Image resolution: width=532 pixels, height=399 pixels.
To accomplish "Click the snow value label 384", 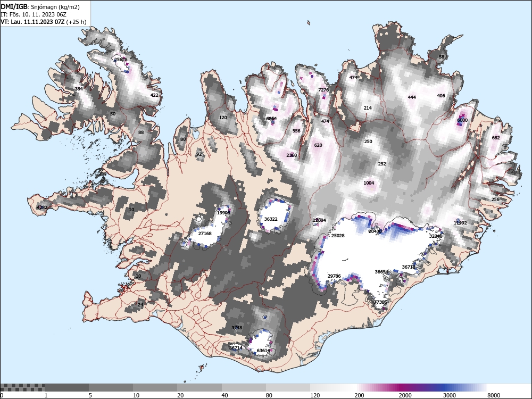I will point(79,89).
